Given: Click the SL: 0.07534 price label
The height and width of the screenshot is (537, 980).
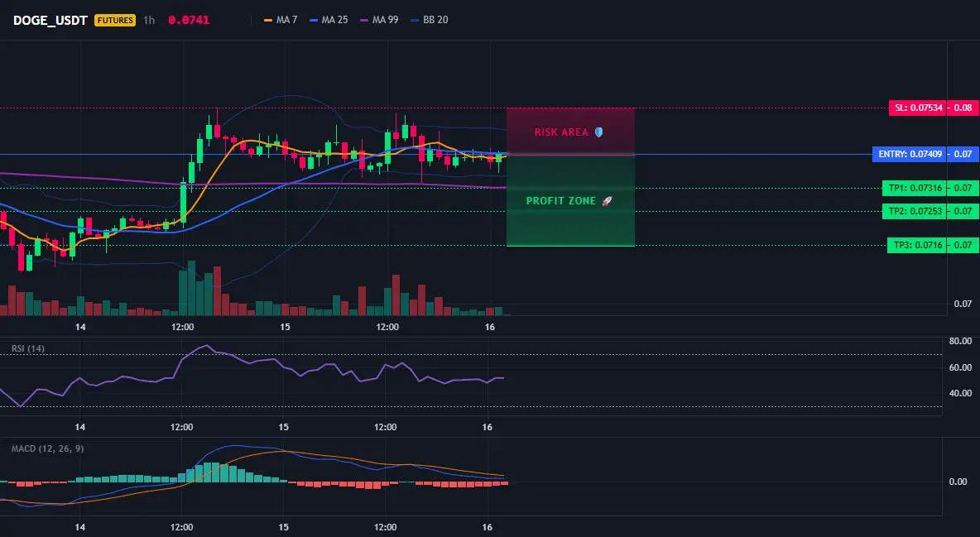Looking at the screenshot, I should click(x=918, y=108).
